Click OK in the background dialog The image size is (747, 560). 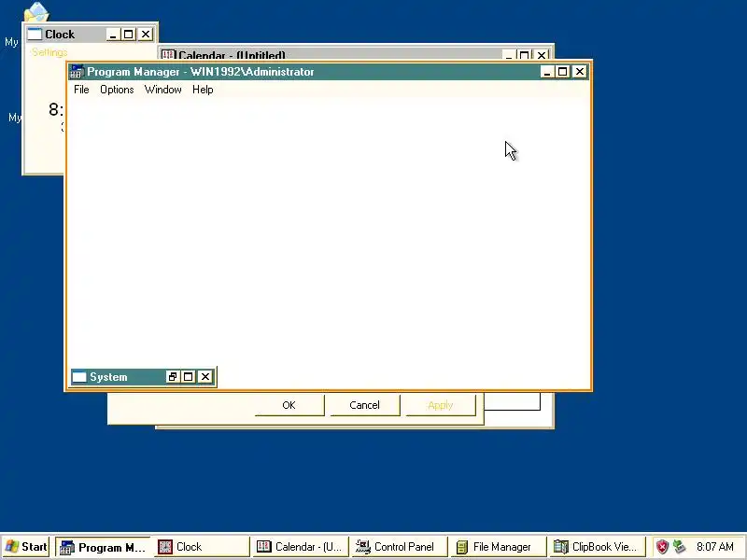289,405
